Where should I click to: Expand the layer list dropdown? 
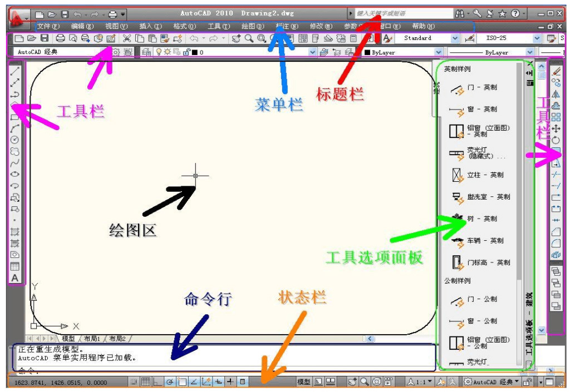tap(312, 52)
